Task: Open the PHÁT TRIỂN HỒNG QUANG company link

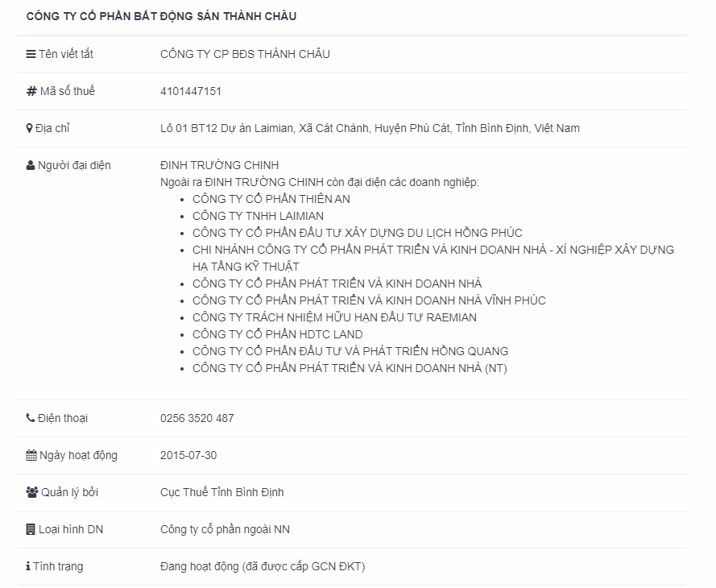Action: (350, 351)
